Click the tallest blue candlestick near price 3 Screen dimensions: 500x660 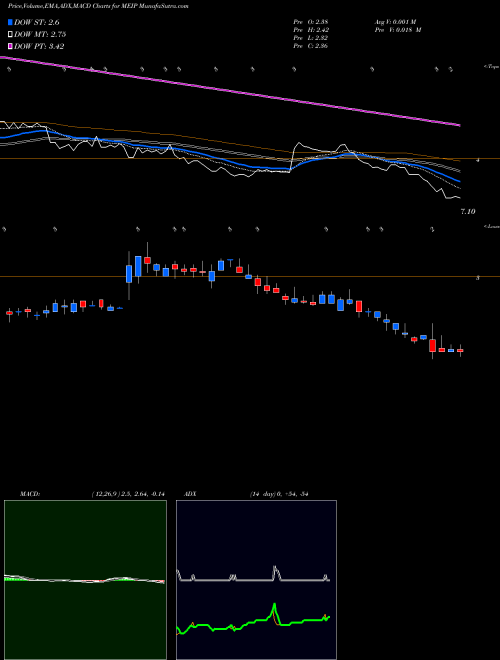(138, 266)
